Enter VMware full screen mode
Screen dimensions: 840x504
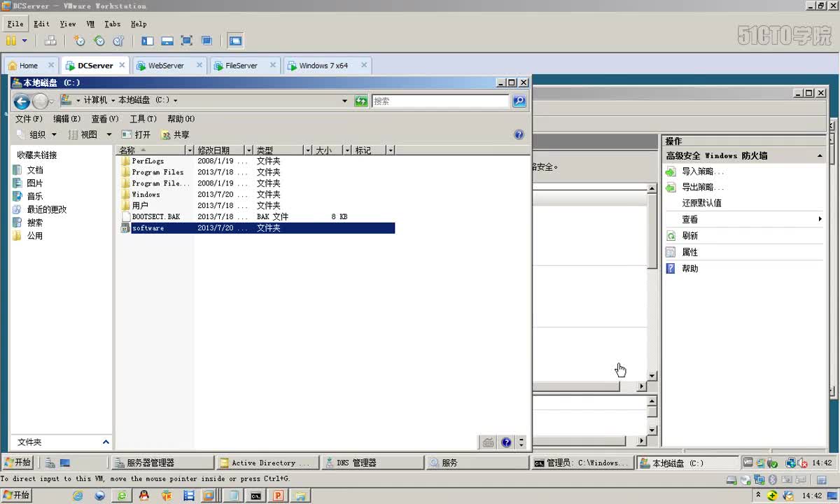pyautogui.click(x=187, y=41)
